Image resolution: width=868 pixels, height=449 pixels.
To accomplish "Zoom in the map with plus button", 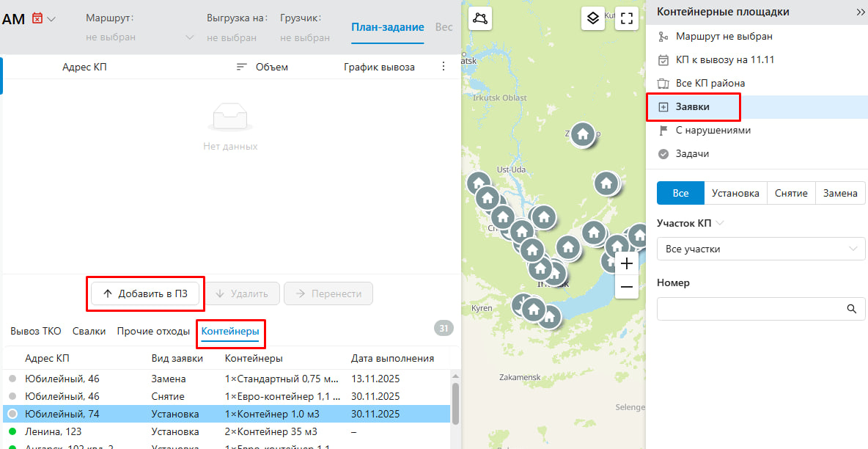I will click(626, 263).
